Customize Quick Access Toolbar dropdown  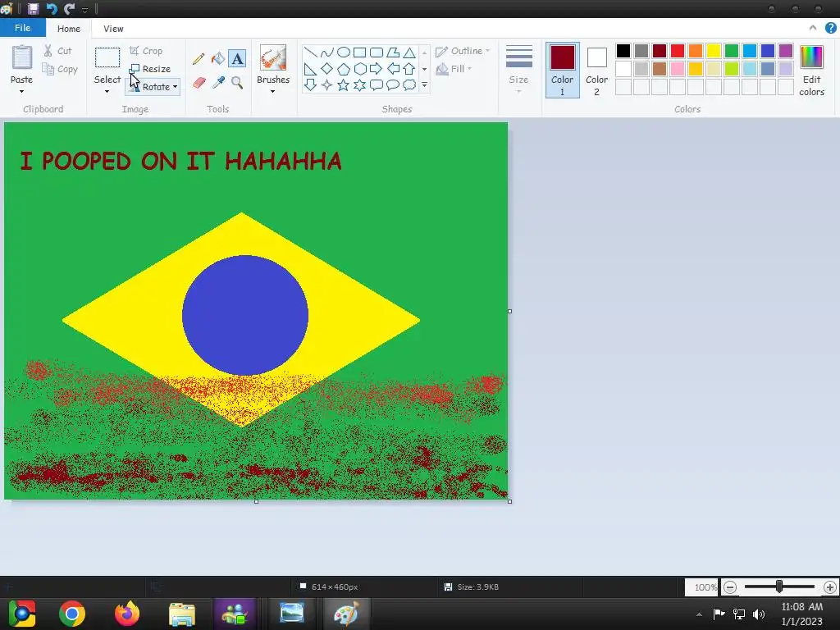[84, 9]
